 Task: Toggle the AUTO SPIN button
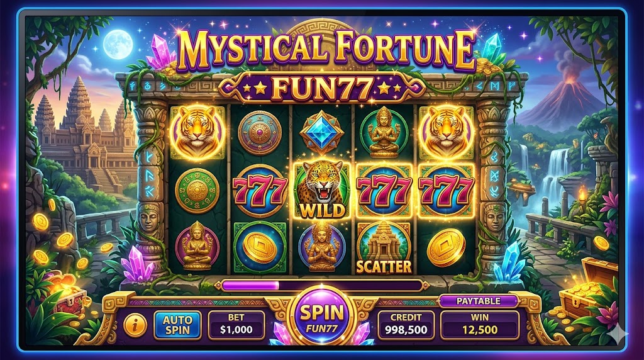click(177, 325)
